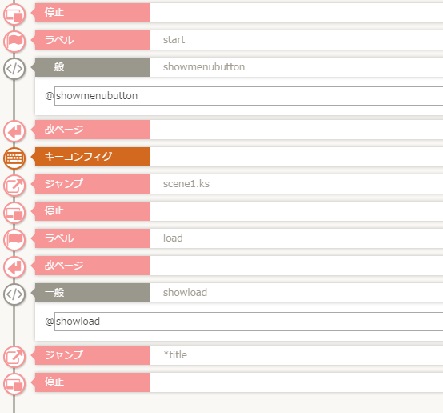Select the ラベル block named load

click(x=92, y=238)
